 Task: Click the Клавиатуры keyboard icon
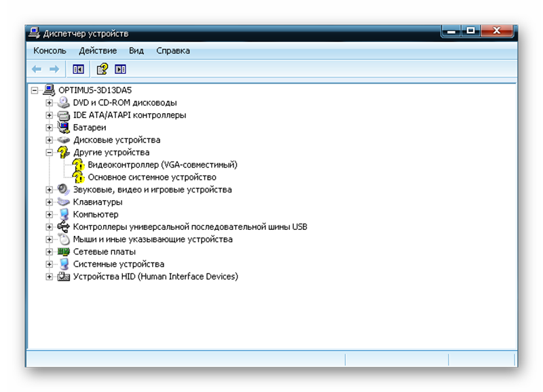(64, 202)
